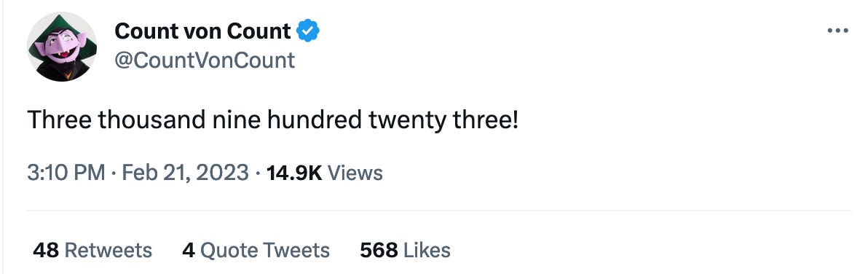Screen dimensions: 868x274
Task: Open the three-dot more options menu
Action: (837, 31)
